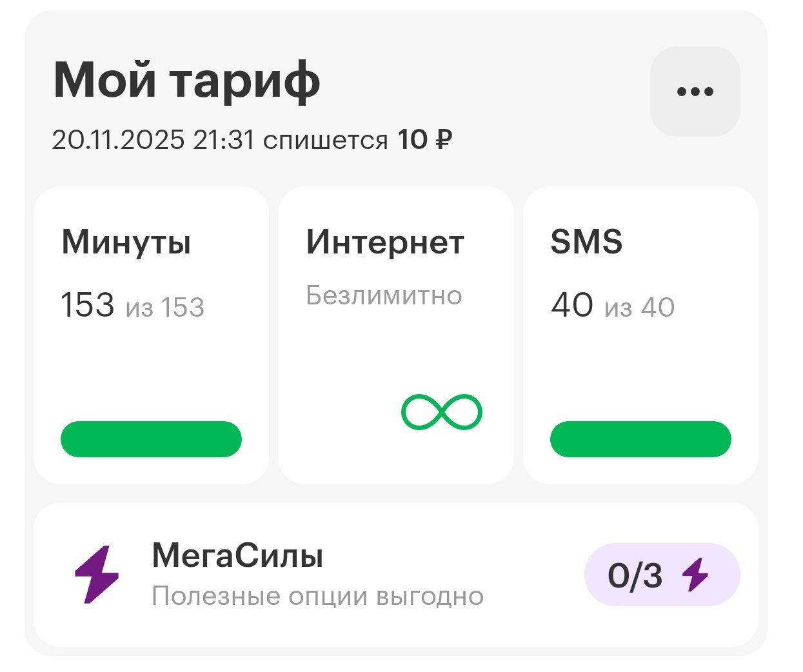Open the Интернет card title
The height and width of the screenshot is (672, 803).
(385, 243)
